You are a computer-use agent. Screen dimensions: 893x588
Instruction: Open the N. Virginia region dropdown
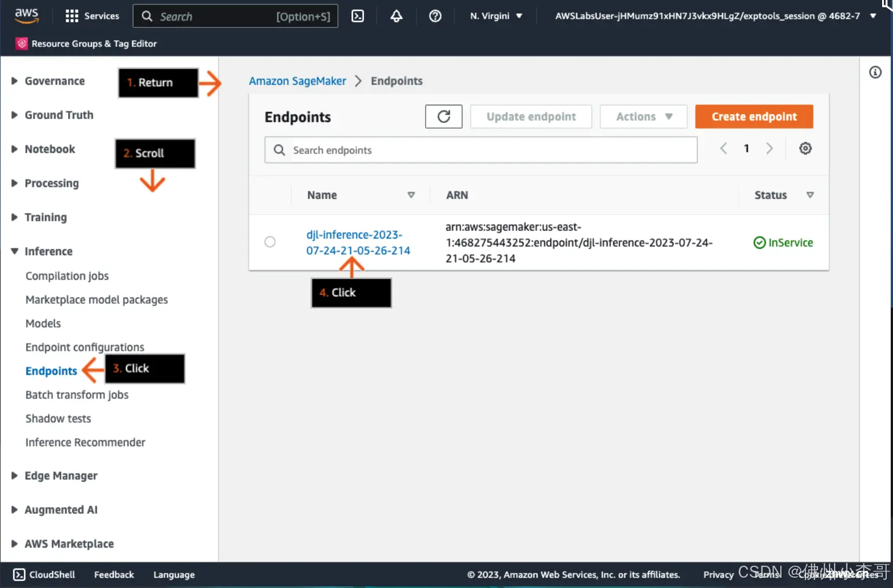coord(496,16)
